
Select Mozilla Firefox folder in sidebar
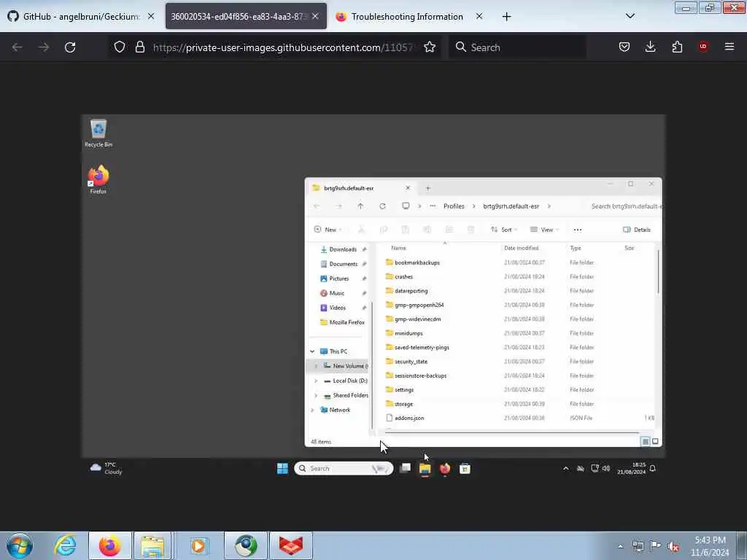(342, 322)
